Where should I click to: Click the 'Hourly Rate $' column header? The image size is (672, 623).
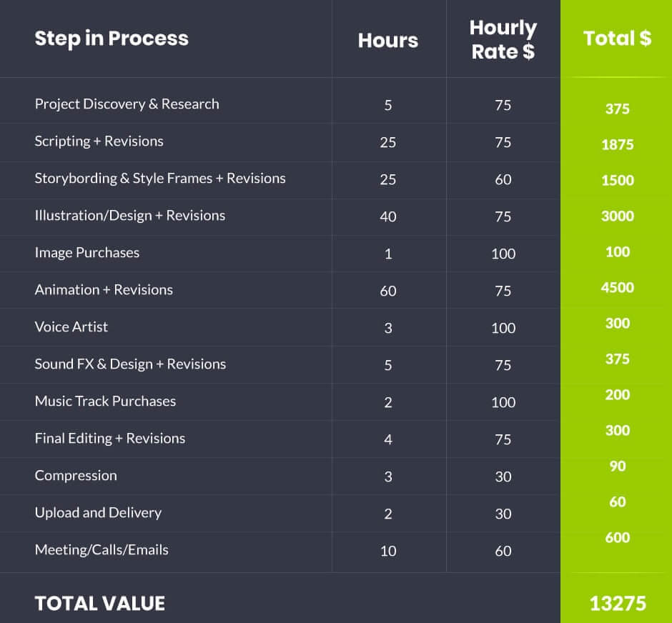[503, 40]
